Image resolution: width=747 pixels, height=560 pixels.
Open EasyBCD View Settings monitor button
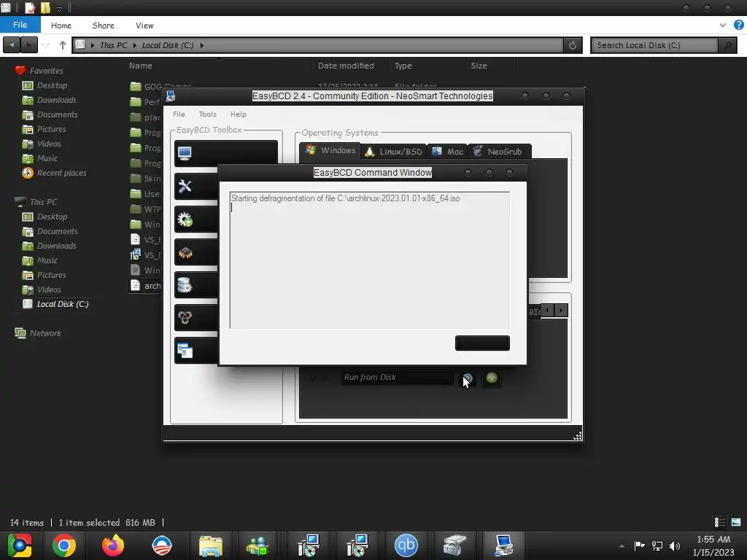pyautogui.click(x=226, y=153)
